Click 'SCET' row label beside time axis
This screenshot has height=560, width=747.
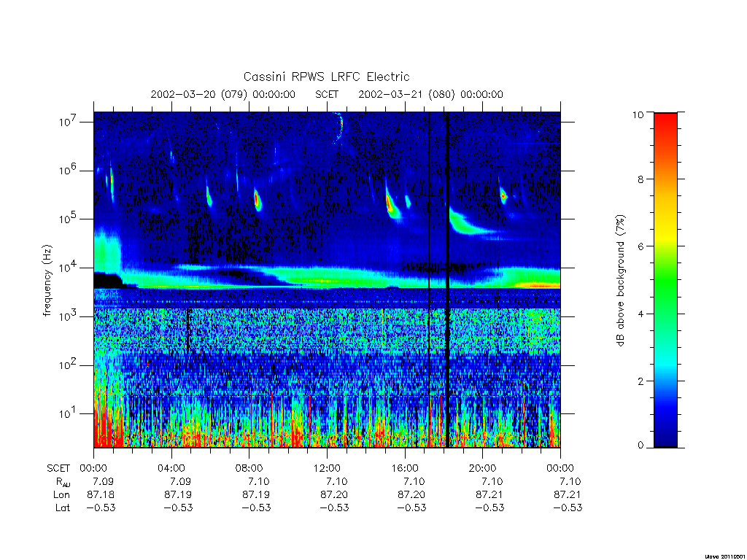58,469
